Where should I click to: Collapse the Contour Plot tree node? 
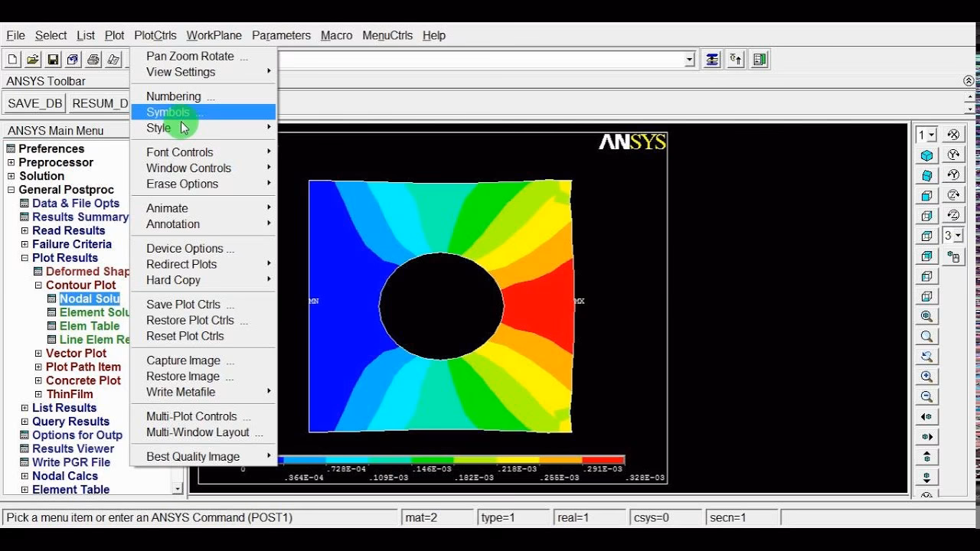pos(38,285)
